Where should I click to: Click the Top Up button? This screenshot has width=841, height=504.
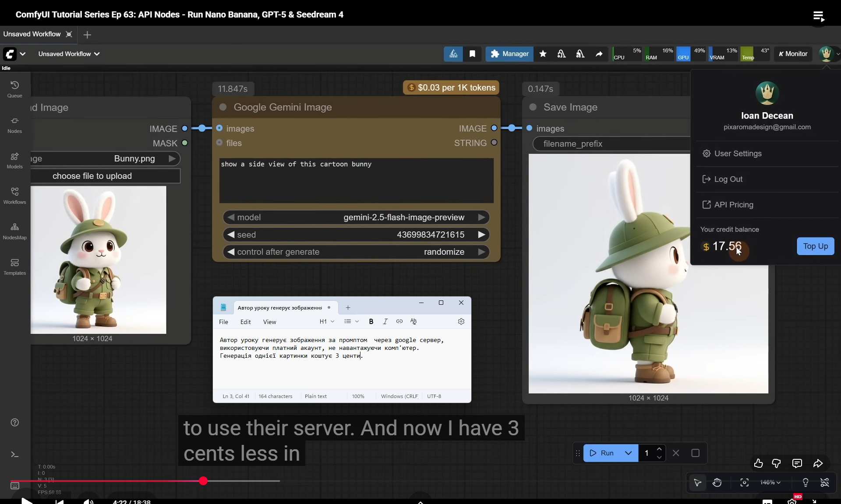(x=815, y=246)
